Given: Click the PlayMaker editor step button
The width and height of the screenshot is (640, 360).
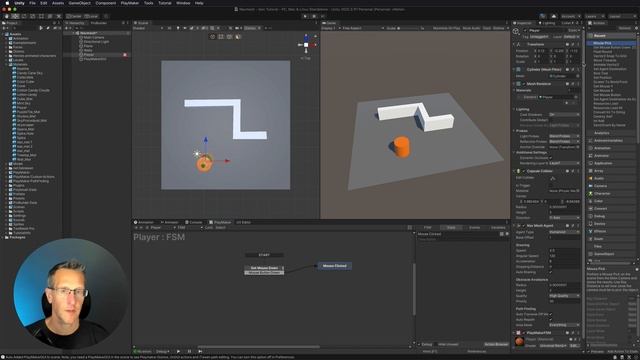Looking at the screenshot, I should (200, 351).
